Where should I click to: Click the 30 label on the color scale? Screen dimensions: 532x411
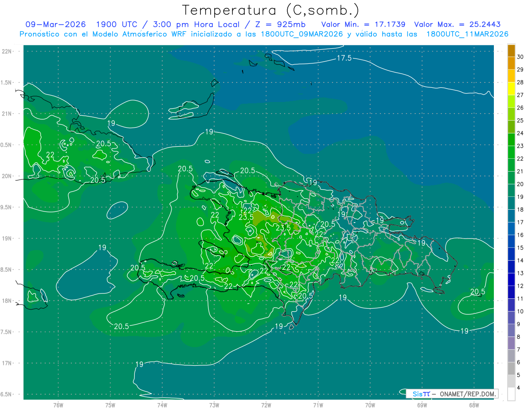click(x=520, y=57)
